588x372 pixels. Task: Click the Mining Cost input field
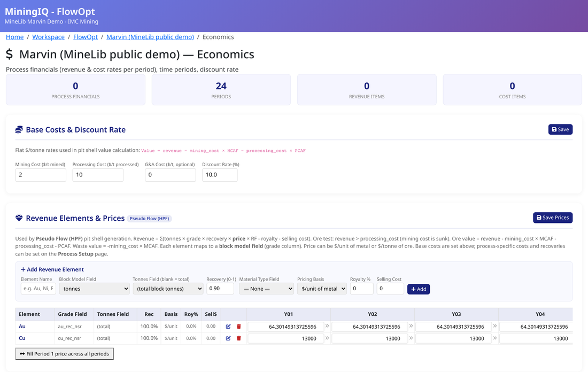click(41, 175)
